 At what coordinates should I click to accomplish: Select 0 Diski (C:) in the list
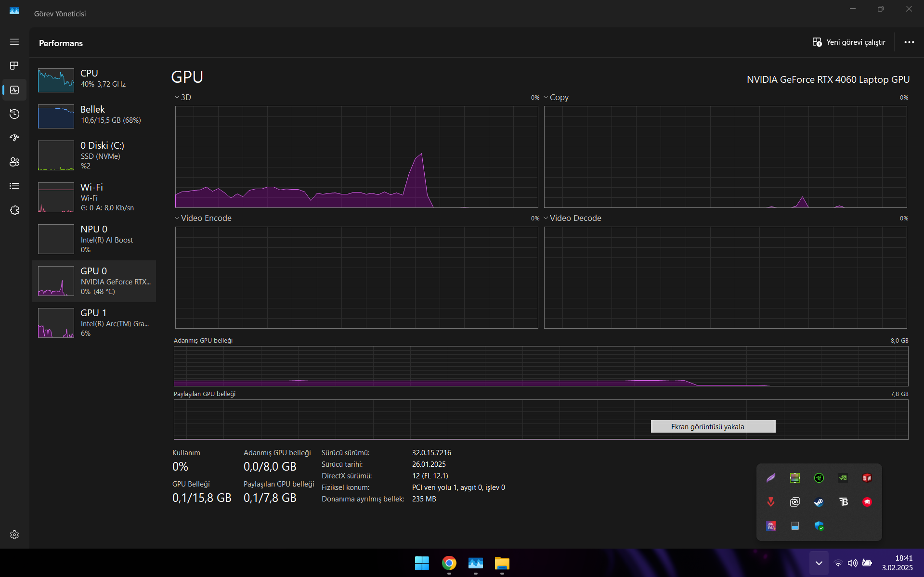point(94,155)
